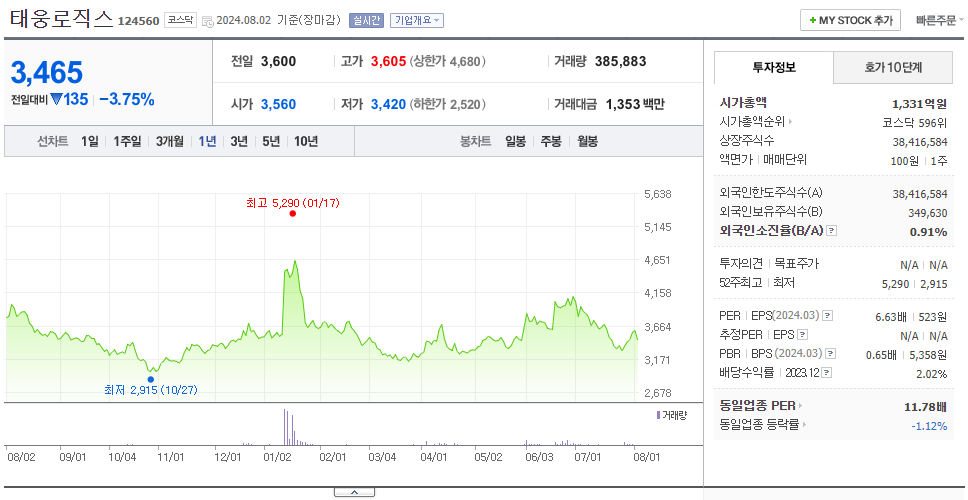Click the 52주최고 최저 values 5,290 2,915

(915, 283)
